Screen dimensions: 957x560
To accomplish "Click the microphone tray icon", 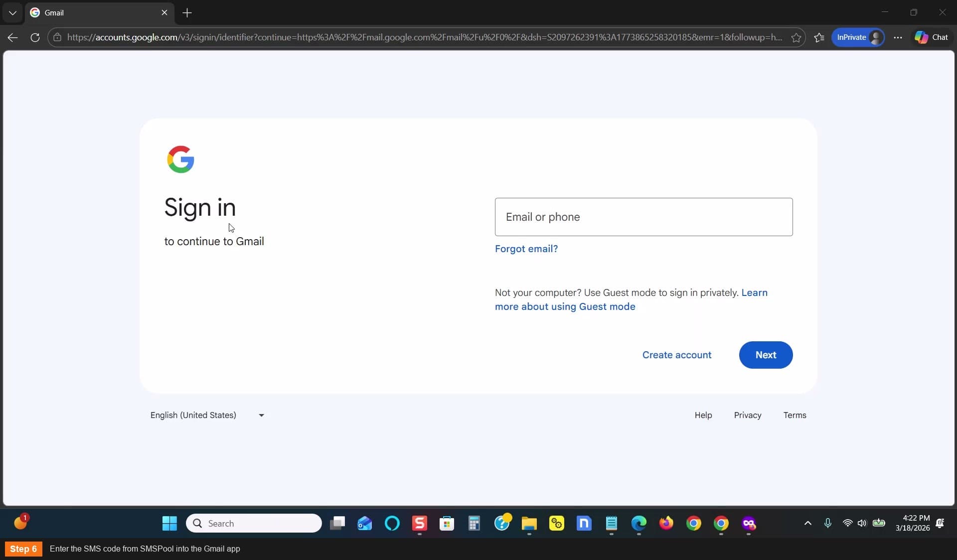I will click(828, 523).
